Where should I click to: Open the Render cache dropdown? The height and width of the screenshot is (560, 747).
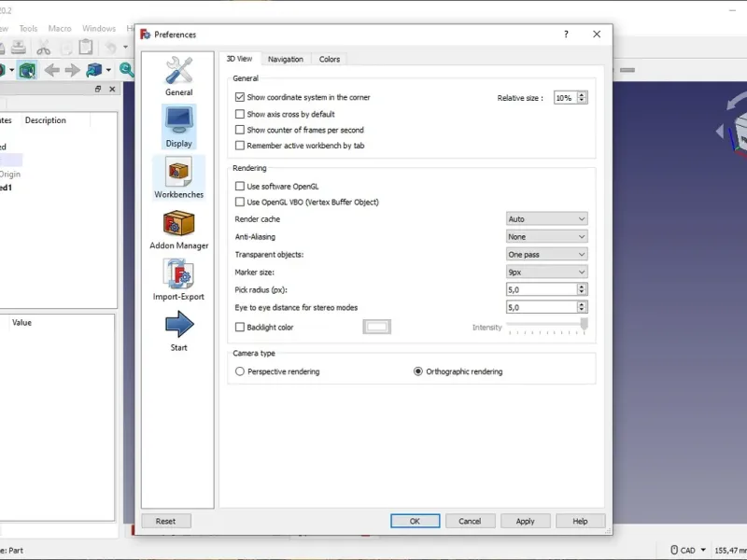tap(546, 219)
